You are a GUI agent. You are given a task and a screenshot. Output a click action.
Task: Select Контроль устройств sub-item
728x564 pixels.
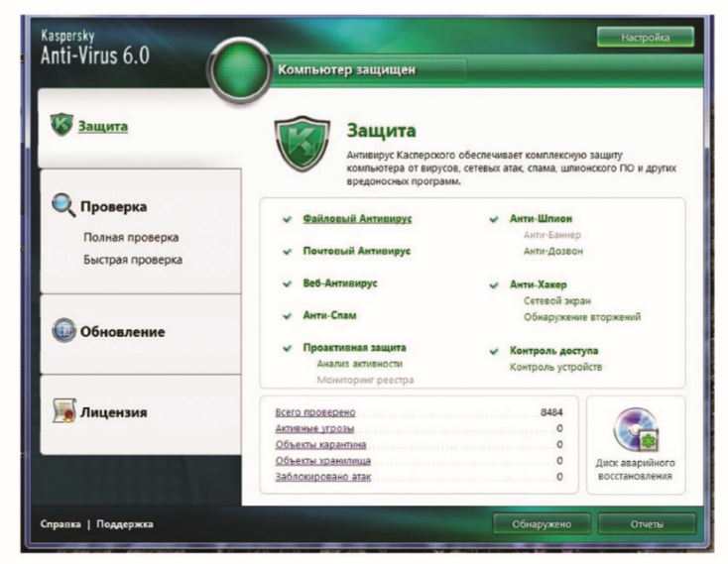click(x=555, y=367)
